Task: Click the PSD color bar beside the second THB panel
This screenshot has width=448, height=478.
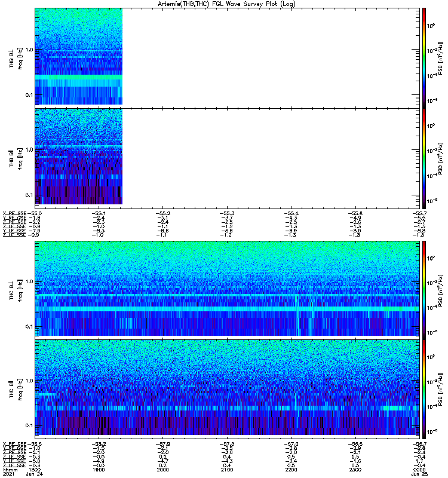Action: click(424, 158)
